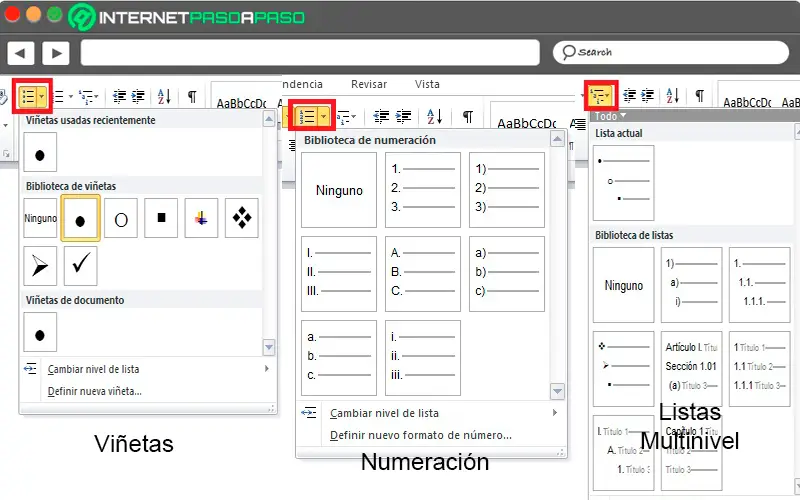
Task: Click the highlighted multilevel list icon
Action: coord(601,95)
